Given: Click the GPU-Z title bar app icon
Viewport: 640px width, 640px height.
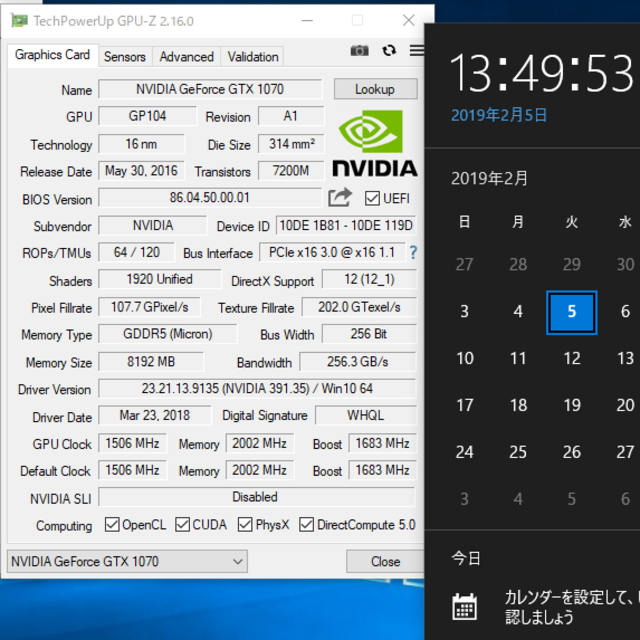Looking at the screenshot, I should point(19,20).
